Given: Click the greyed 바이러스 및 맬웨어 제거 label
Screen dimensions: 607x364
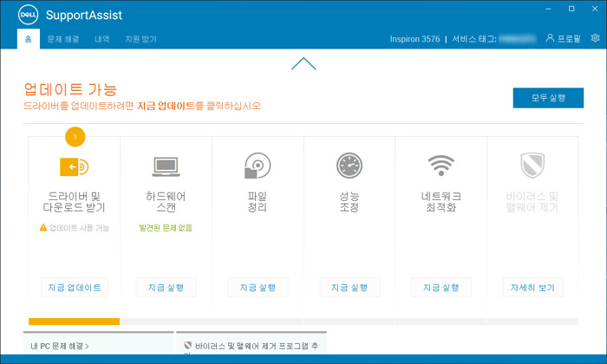Looking at the screenshot, I should coord(532,202).
